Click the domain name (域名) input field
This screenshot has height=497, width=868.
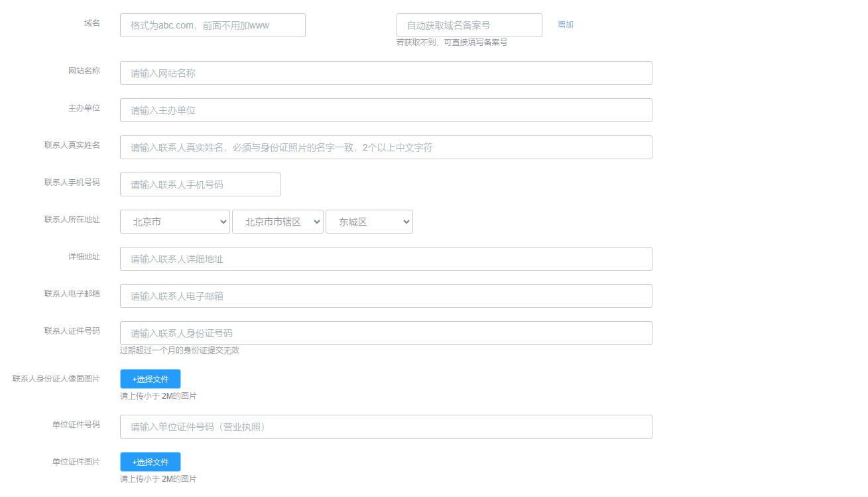[213, 25]
